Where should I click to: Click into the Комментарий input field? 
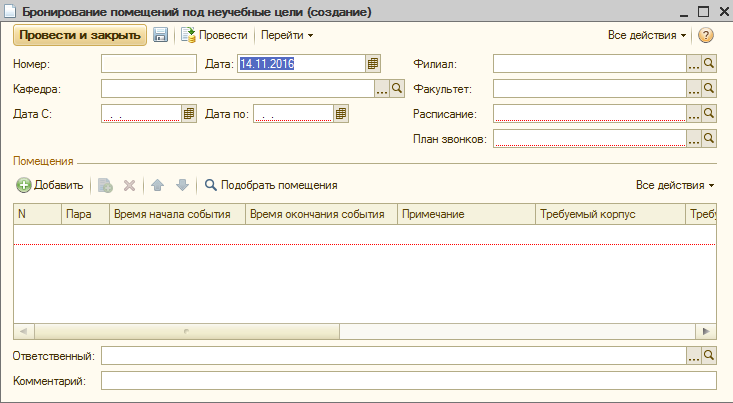point(409,381)
